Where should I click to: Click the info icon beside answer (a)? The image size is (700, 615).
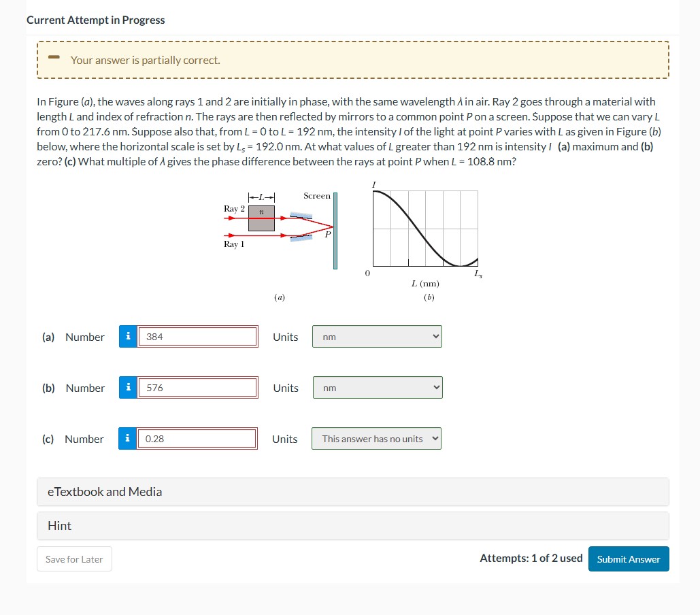pyautogui.click(x=128, y=336)
